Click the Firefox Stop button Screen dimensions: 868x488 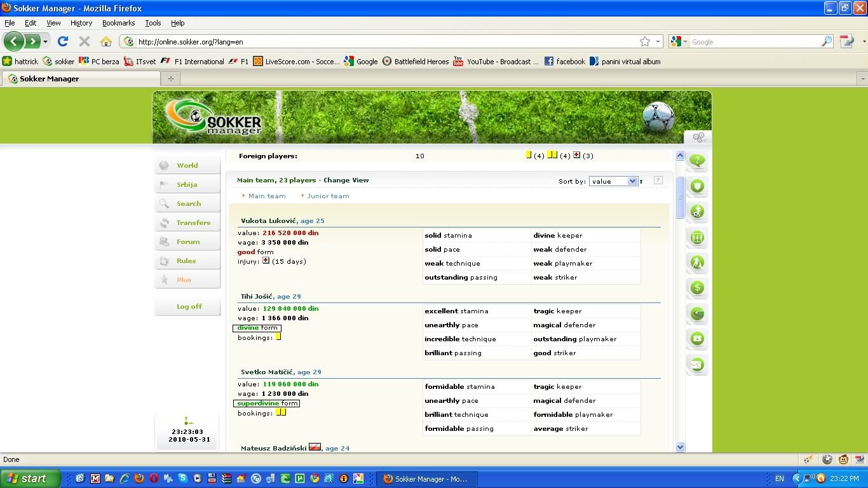pos(84,41)
